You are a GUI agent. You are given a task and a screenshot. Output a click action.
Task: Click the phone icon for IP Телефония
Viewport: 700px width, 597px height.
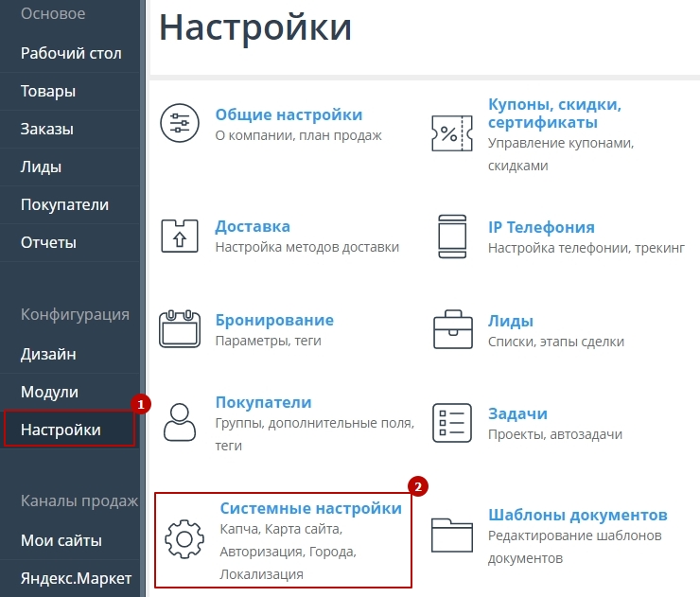click(x=450, y=236)
